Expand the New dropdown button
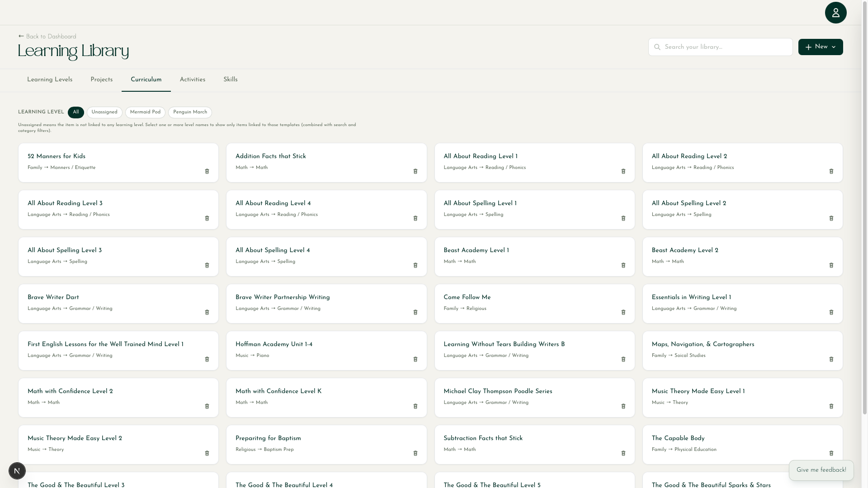This screenshot has height=488, width=868. coord(821,47)
